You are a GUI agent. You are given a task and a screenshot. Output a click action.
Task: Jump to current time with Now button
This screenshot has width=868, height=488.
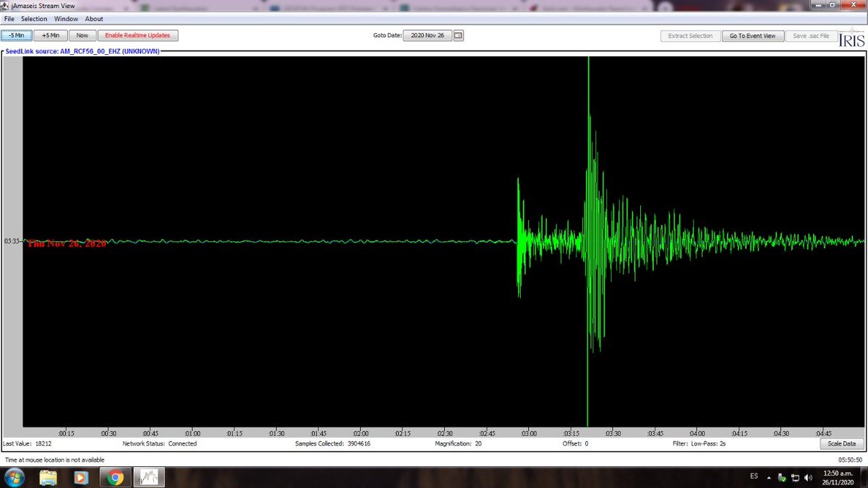click(82, 35)
